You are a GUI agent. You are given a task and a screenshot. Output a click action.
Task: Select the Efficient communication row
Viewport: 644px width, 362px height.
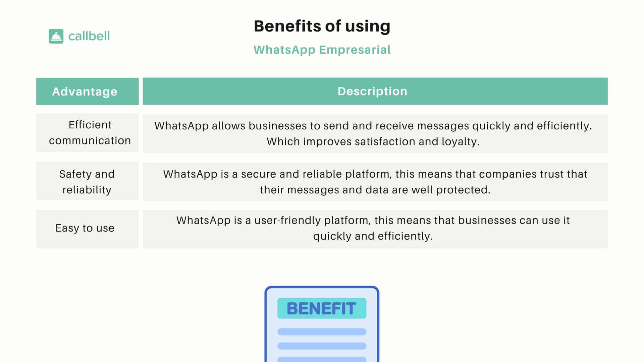click(322, 133)
